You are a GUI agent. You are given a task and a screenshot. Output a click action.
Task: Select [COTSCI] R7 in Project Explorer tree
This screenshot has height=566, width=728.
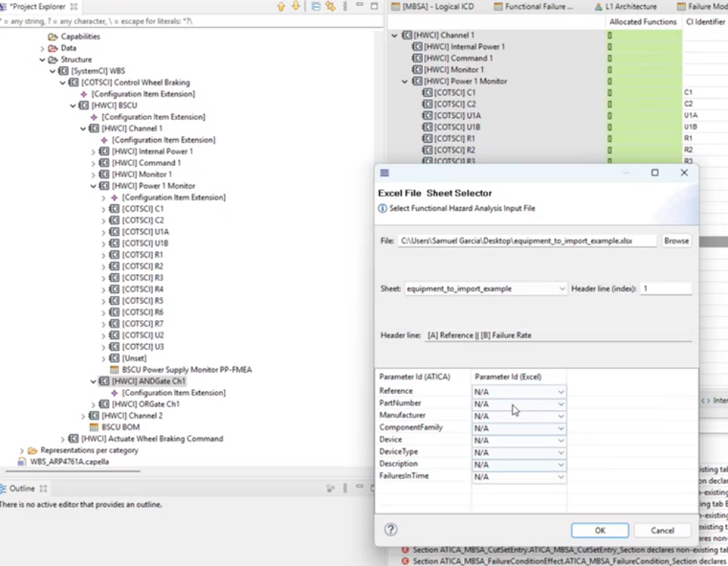[143, 324]
